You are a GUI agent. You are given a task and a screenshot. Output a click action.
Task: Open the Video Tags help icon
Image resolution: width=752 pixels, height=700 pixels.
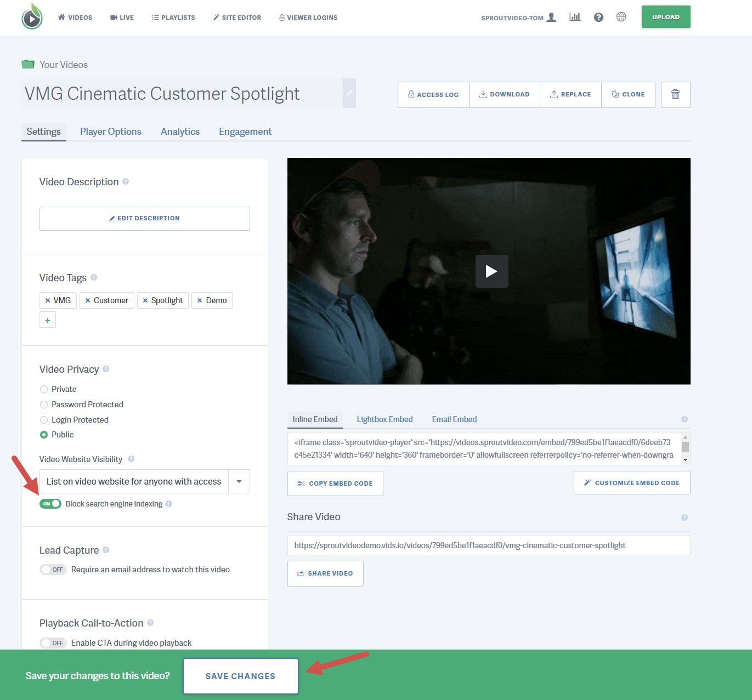tap(94, 277)
